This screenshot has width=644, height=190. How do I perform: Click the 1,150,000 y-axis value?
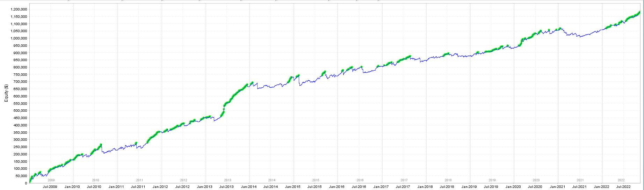pyautogui.click(x=19, y=16)
